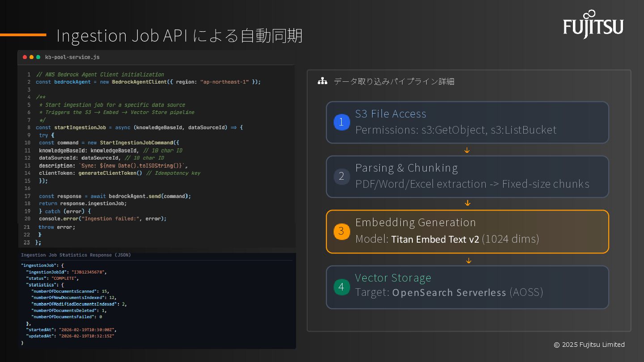Click the Vector Storage heading

coord(393,278)
